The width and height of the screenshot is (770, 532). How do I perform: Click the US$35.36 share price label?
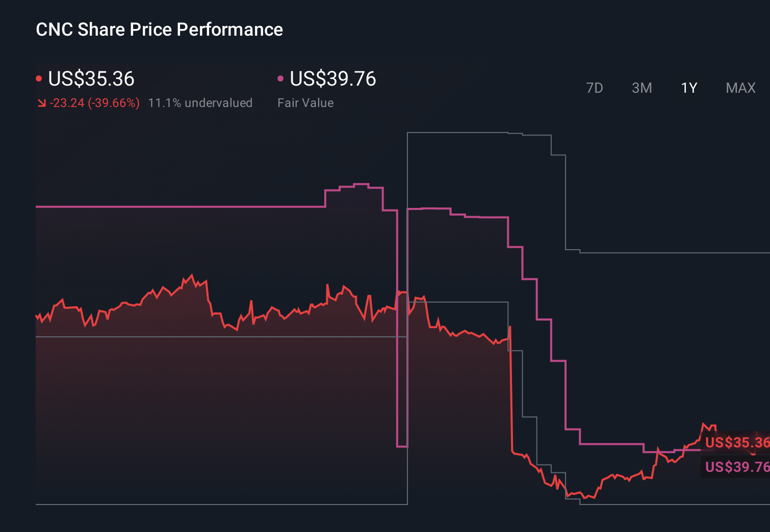pyautogui.click(x=91, y=79)
